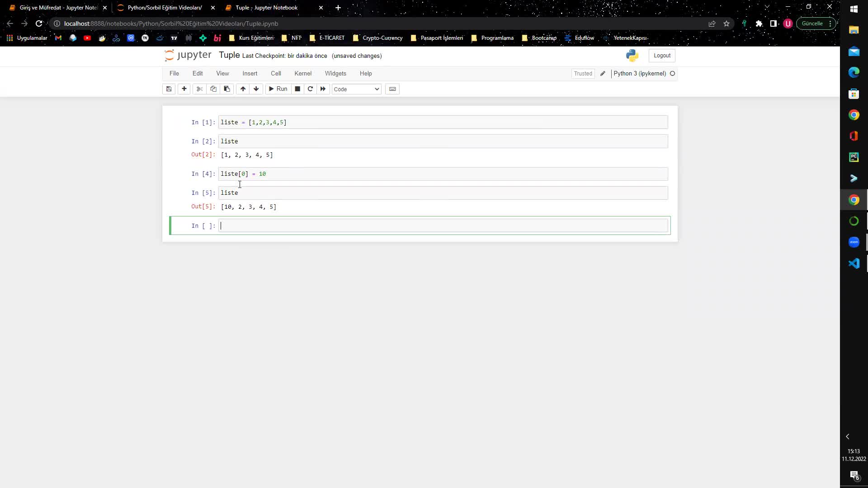Toggle the move cell up arrow
This screenshot has width=868, height=488.
(243, 89)
